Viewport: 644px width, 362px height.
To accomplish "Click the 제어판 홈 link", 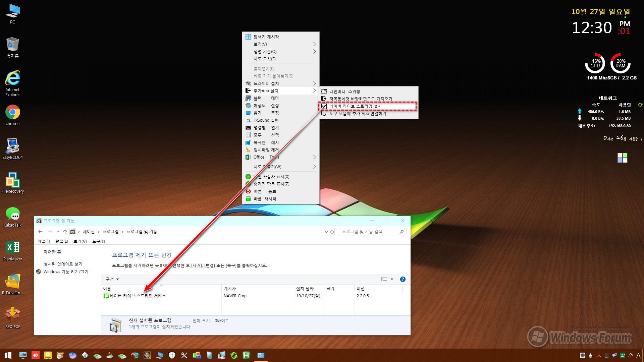I will [x=52, y=252].
